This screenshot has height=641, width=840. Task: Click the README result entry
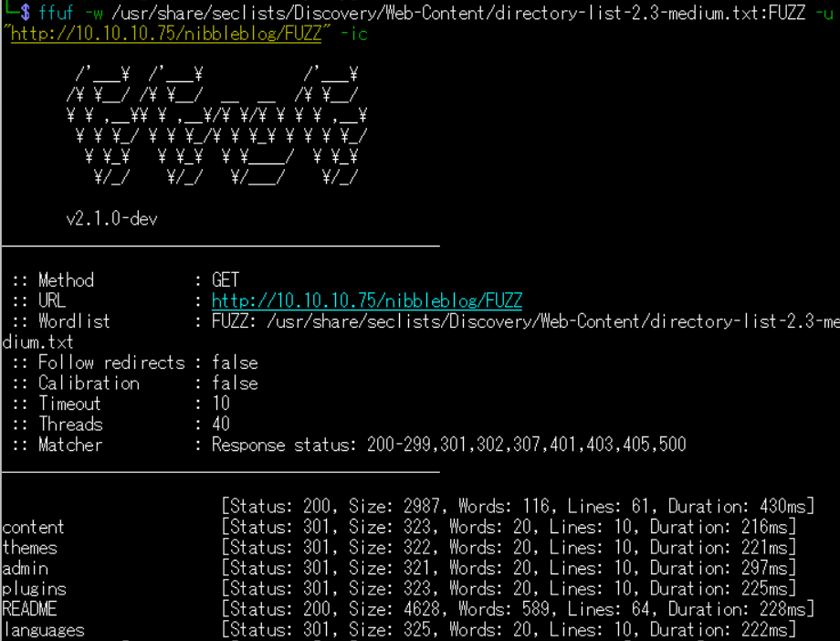pyautogui.click(x=30, y=609)
